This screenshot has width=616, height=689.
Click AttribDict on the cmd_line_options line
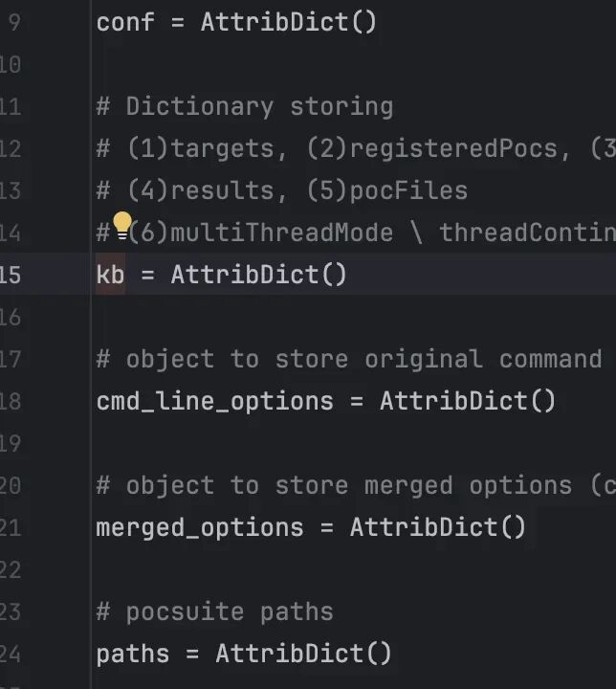[x=452, y=401]
